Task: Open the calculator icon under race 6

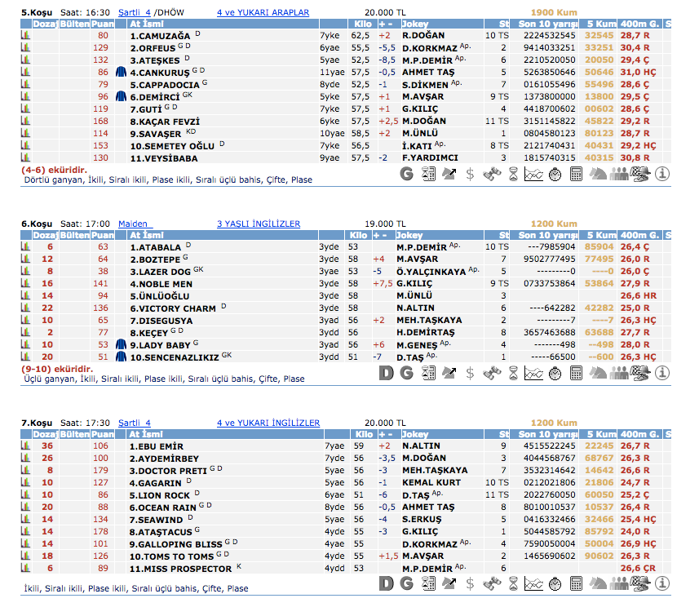Action: (x=576, y=373)
